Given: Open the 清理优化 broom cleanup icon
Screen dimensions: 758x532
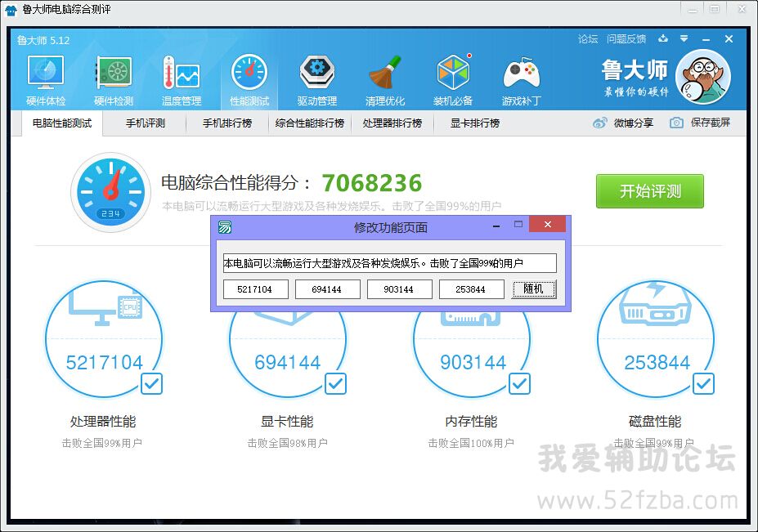Looking at the screenshot, I should point(384,74).
